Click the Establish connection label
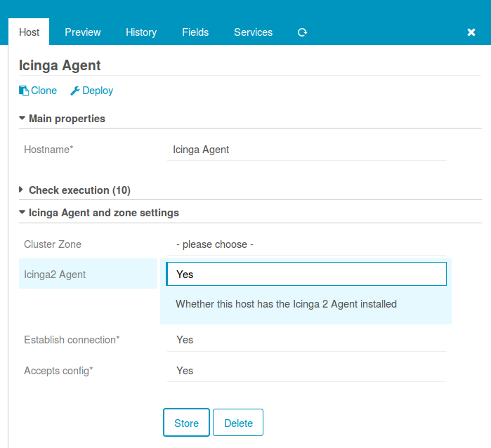Screen dimensions: 491x448 click(72, 340)
